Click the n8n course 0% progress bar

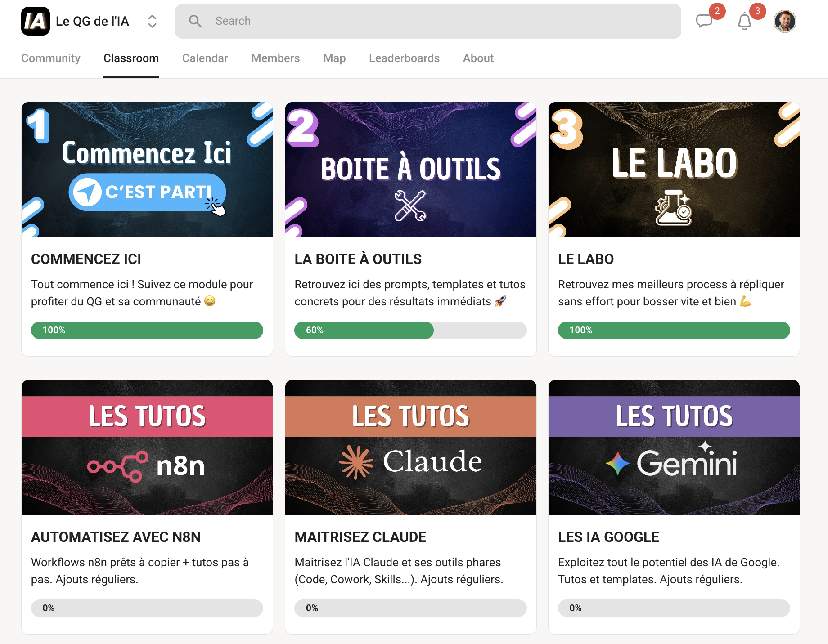pos(147,608)
